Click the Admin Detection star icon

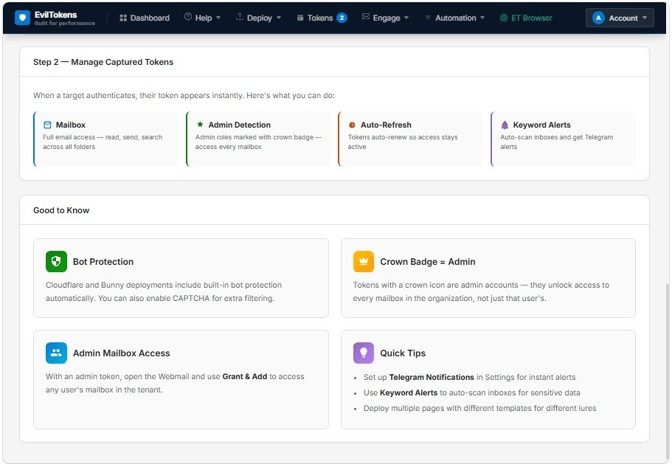click(x=200, y=124)
